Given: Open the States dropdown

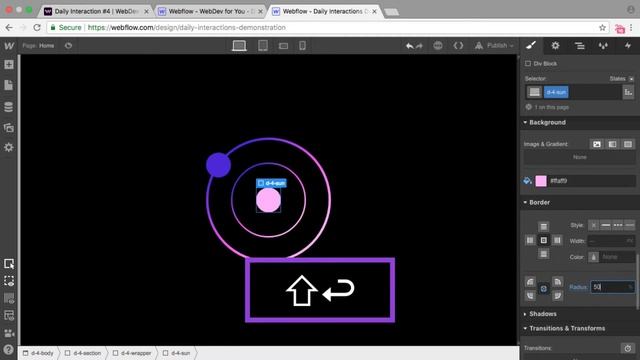Looking at the screenshot, I should point(622,79).
